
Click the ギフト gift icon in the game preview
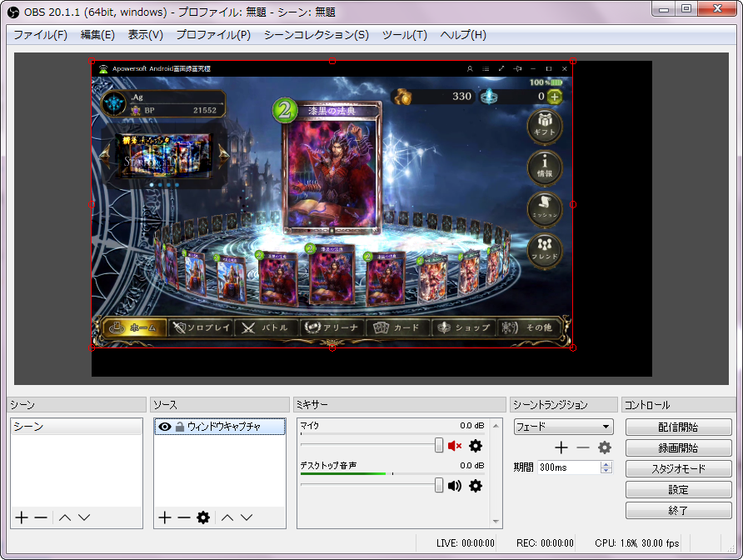(545, 126)
